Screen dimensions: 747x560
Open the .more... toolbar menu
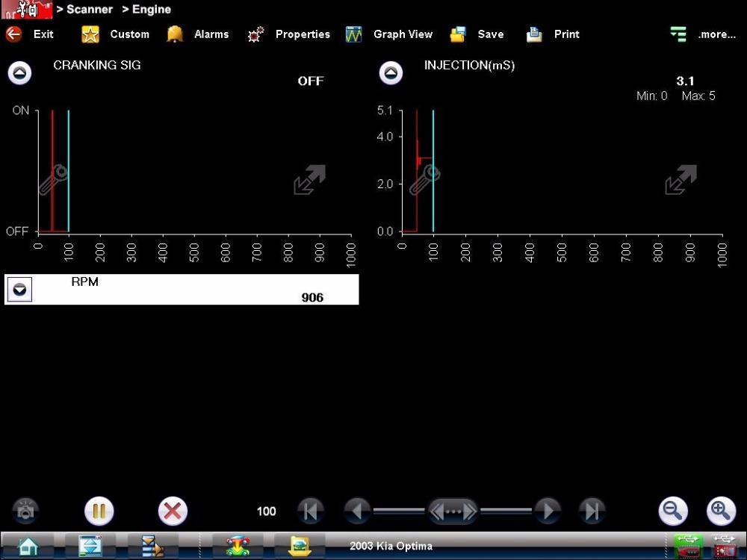pyautogui.click(x=678, y=34)
